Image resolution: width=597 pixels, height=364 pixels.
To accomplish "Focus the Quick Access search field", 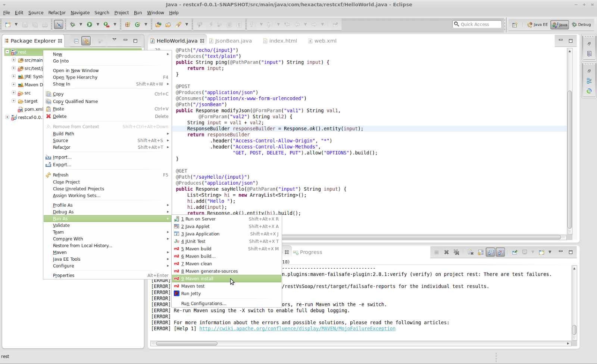I will (x=477, y=24).
